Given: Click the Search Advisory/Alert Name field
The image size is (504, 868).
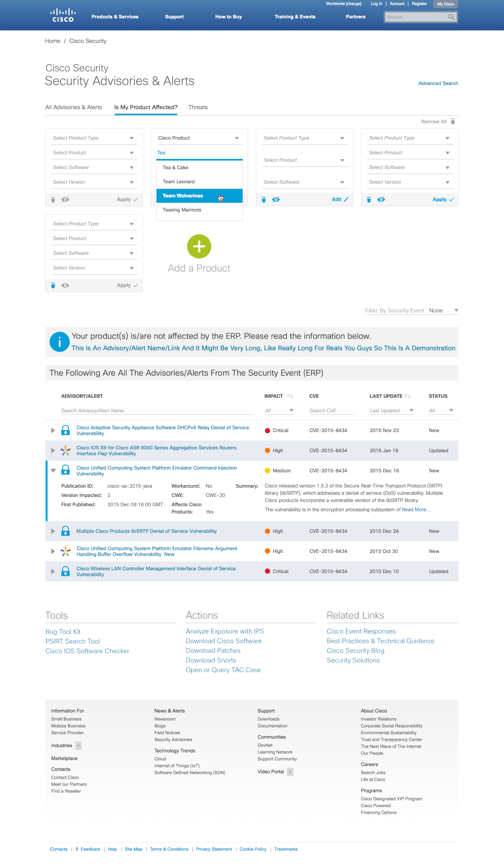Looking at the screenshot, I should 156,411.
